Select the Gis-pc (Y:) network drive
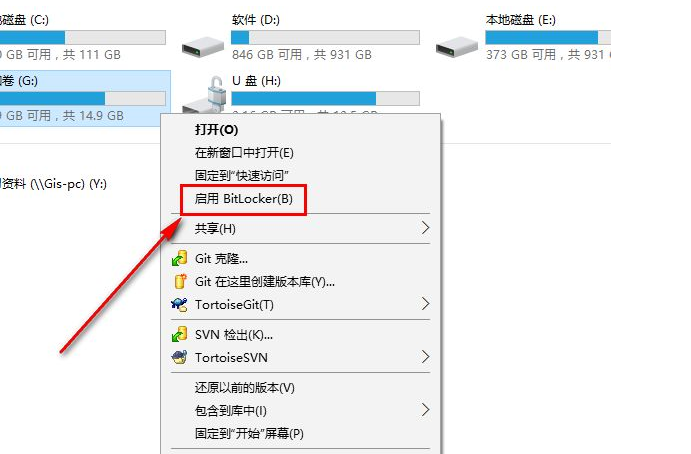This screenshot has width=691, height=454. [53, 184]
